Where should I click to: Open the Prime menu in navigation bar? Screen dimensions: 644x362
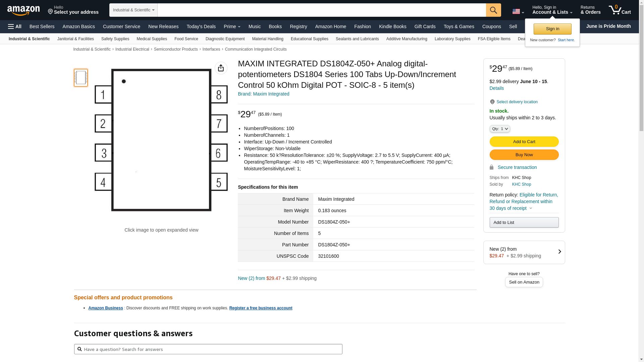pos(232,26)
